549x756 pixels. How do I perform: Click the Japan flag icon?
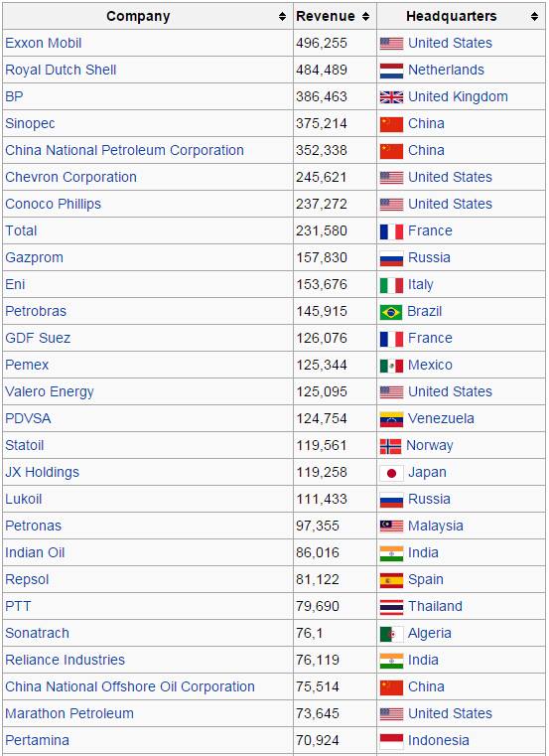tap(391, 473)
